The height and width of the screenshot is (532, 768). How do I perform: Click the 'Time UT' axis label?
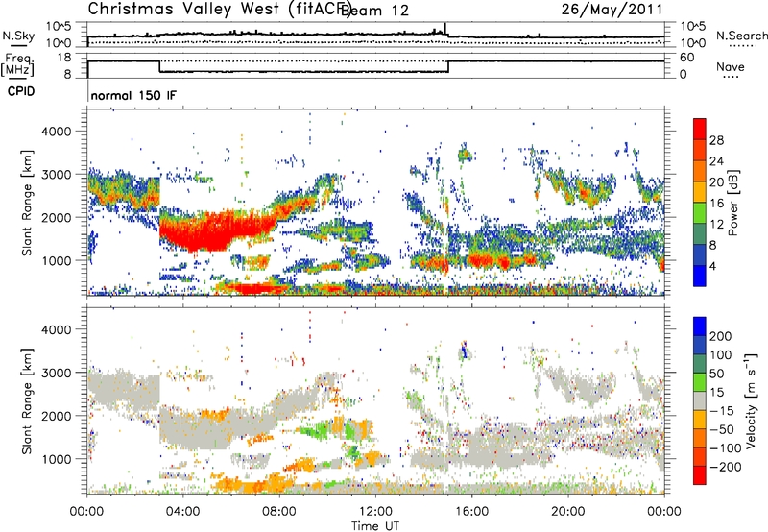(x=375, y=526)
